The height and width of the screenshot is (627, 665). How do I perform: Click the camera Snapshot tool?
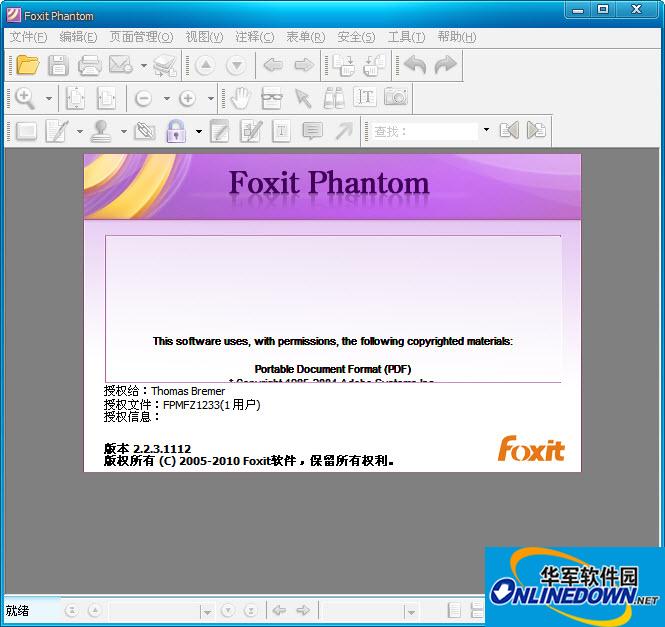pos(396,97)
